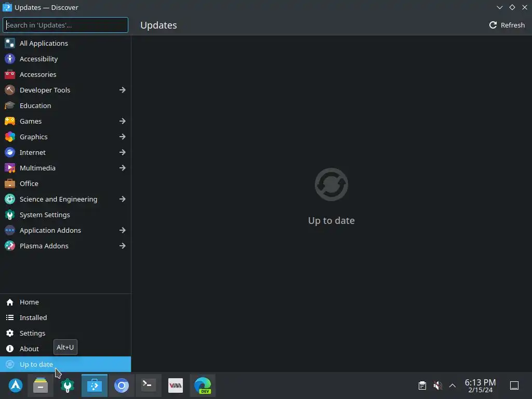The width and height of the screenshot is (532, 399).
Task: Click the About info icon
Action: 10,349
